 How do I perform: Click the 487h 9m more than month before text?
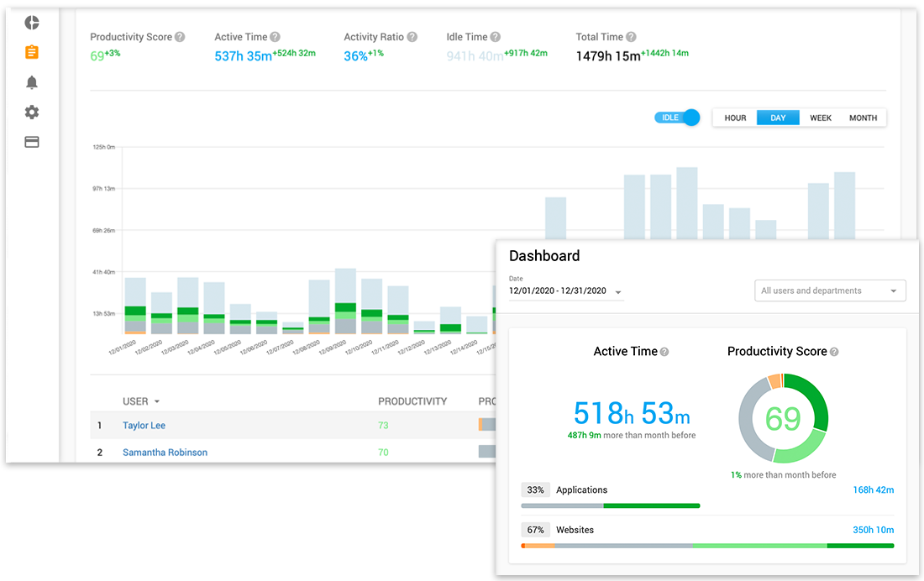click(x=631, y=436)
